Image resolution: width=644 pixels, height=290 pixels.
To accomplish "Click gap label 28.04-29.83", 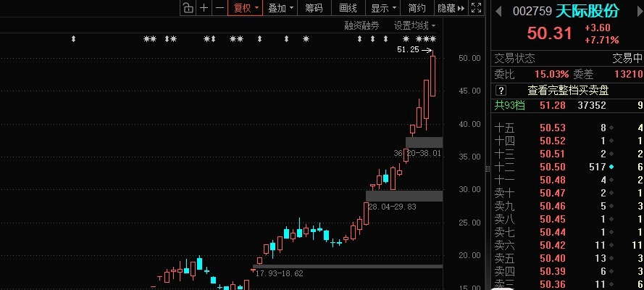I will pos(392,207).
